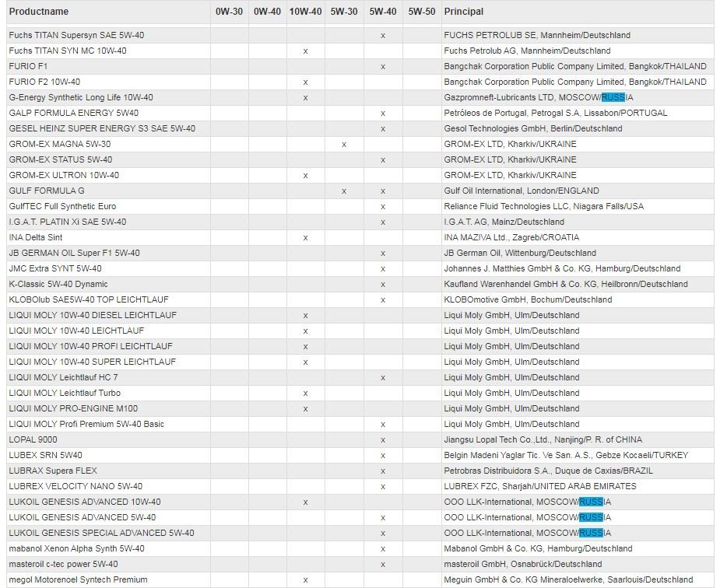Click K-Classic 5W-40 Dynamic product name
Image resolution: width=720 pixels, height=588 pixels.
point(58,285)
